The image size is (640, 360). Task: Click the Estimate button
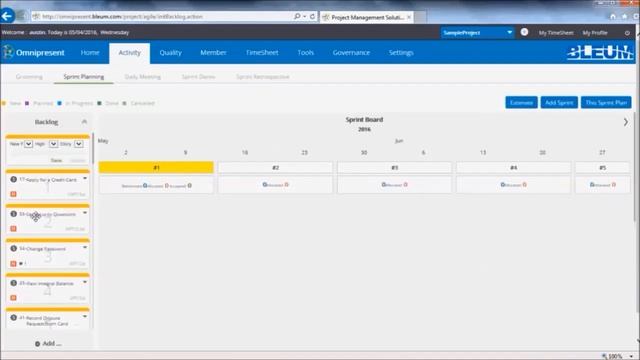[x=521, y=102]
